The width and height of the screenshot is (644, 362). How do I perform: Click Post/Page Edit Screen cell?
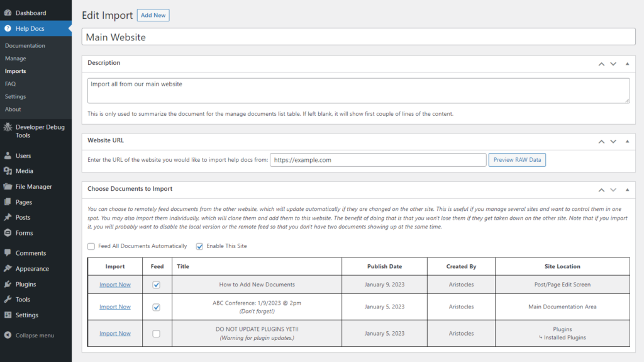point(562,285)
